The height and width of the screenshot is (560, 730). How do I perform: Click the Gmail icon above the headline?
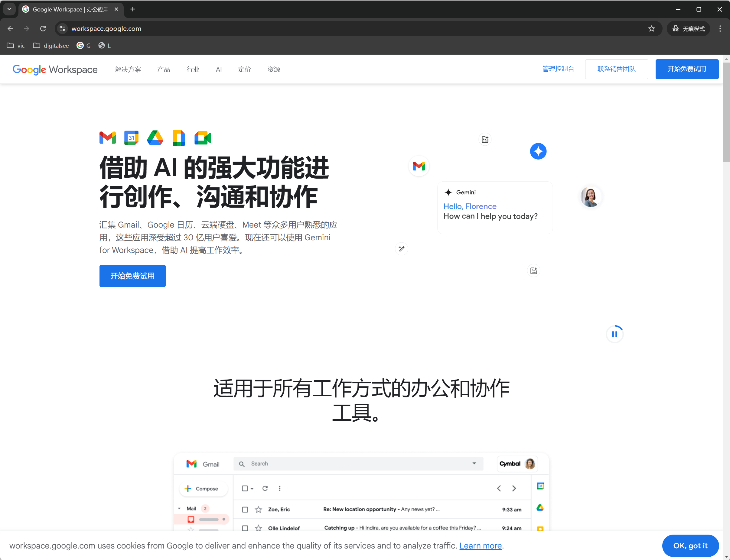pyautogui.click(x=107, y=138)
